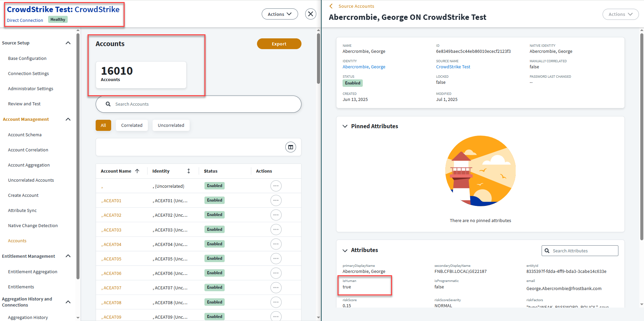Image resolution: width=644 pixels, height=321 pixels.
Task: Export the accounts list
Action: [x=279, y=44]
